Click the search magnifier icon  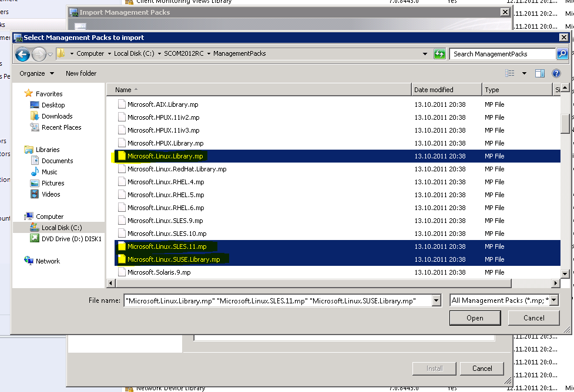tap(562, 54)
